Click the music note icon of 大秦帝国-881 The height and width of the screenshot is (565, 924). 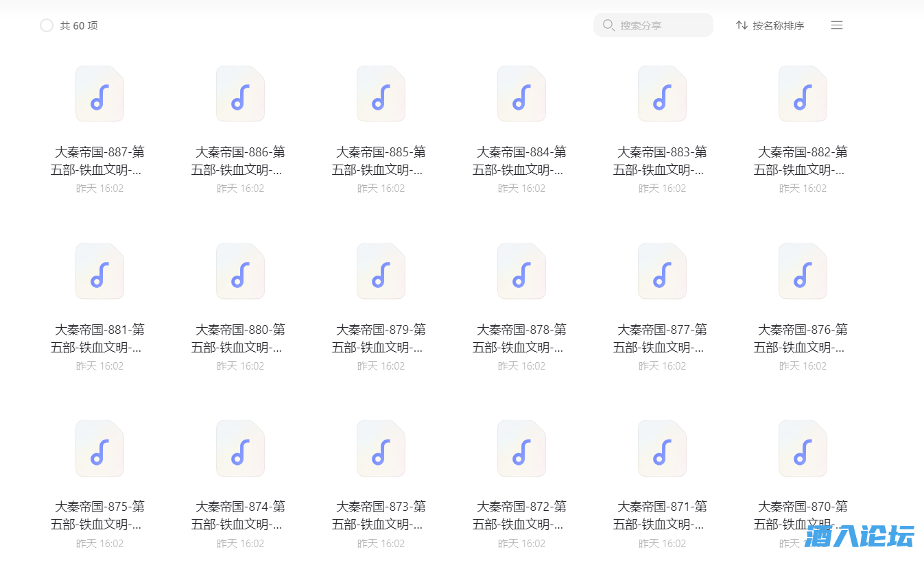(99, 272)
